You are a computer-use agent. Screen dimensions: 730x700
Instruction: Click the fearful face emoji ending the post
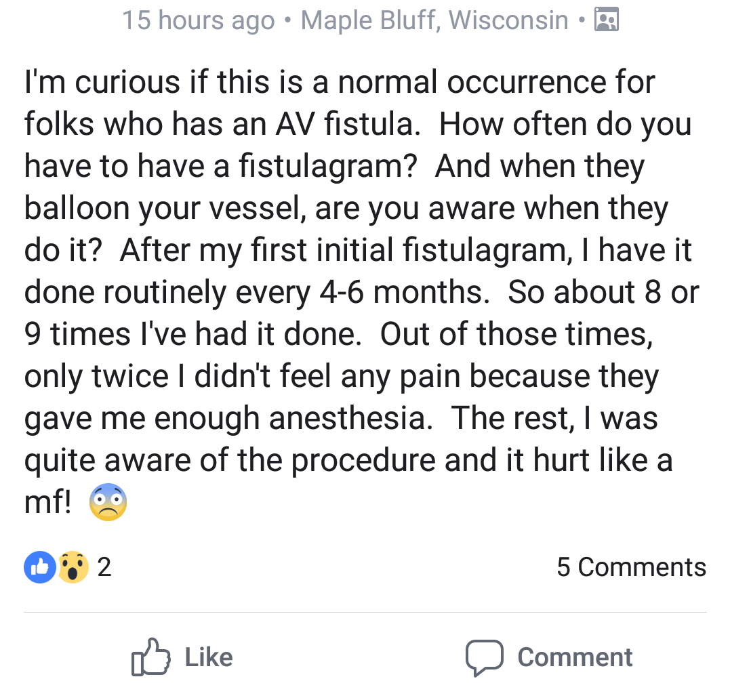[x=108, y=503]
